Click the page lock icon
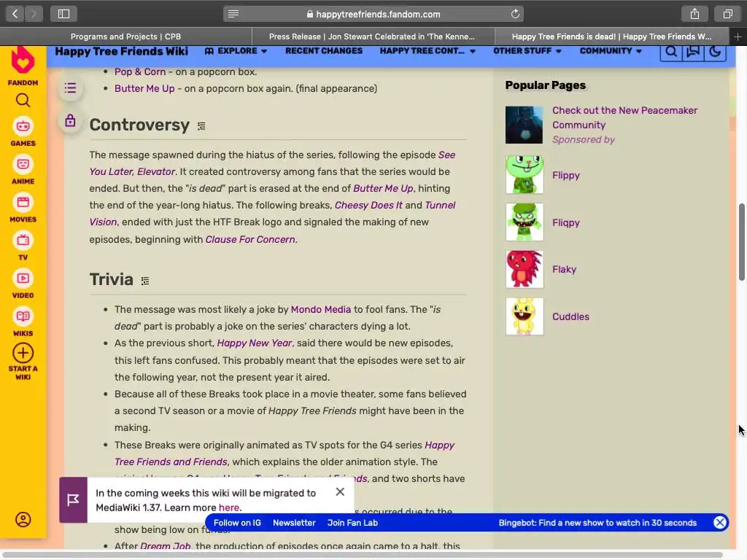This screenshot has height=560, width=747. [70, 120]
